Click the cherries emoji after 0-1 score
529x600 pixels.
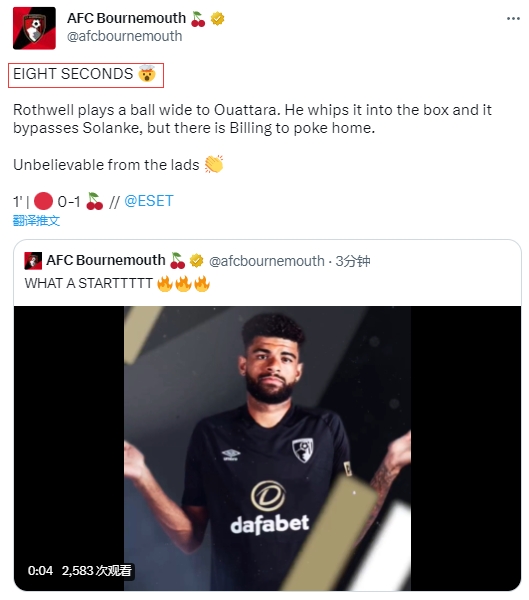pos(94,201)
